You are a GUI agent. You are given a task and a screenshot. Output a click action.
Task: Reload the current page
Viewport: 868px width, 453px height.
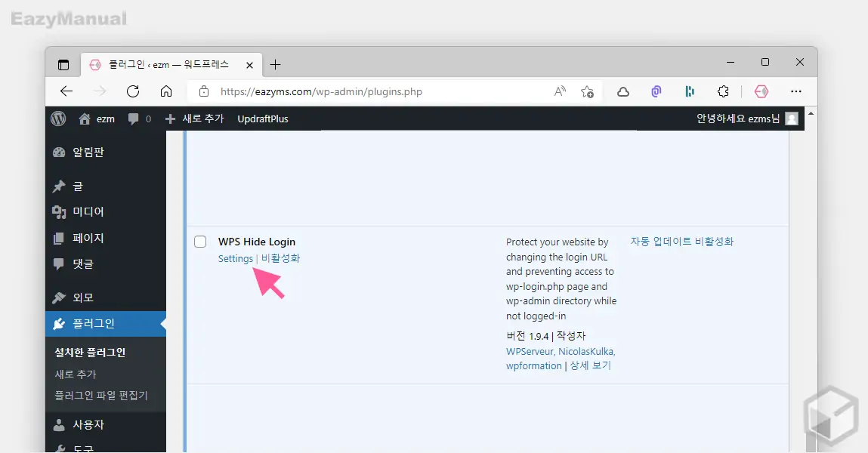133,91
